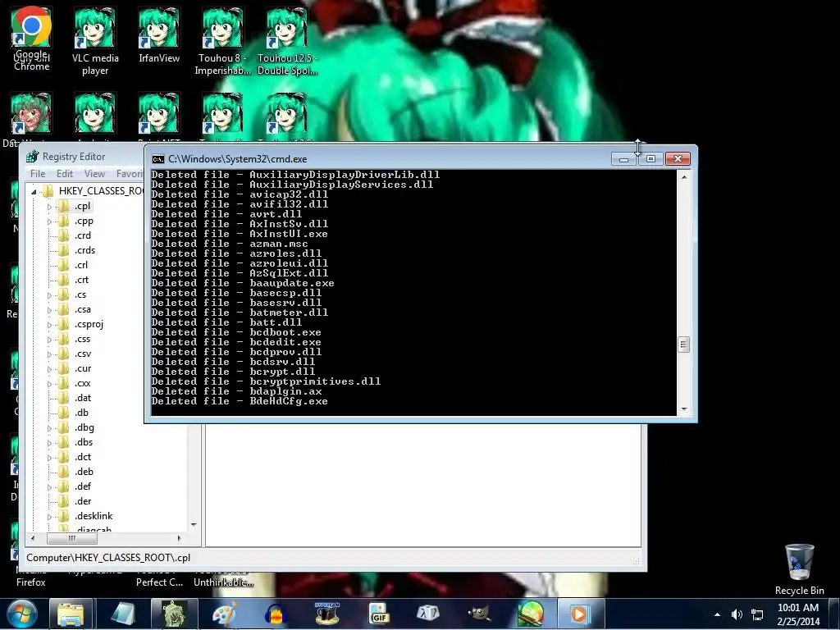Open Audacity headphones taskbar icon

(276, 614)
